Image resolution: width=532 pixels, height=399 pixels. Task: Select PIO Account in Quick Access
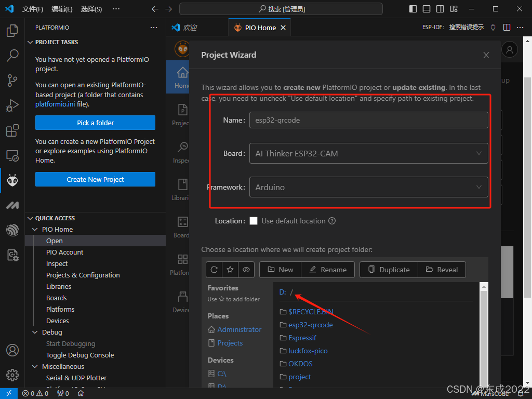(x=64, y=252)
